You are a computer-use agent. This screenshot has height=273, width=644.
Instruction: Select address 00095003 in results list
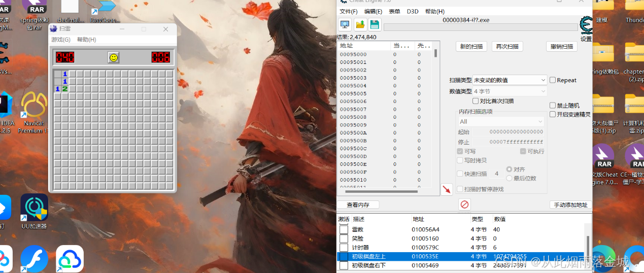point(353,78)
